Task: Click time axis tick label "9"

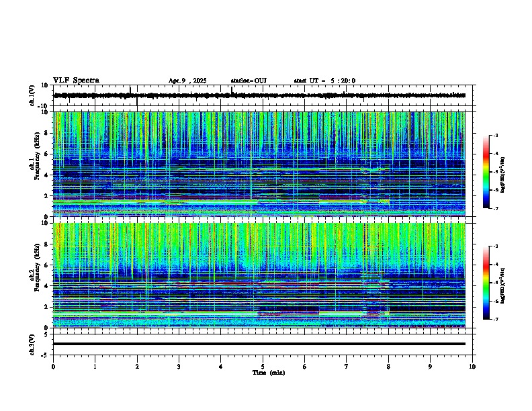Action: tap(430, 367)
